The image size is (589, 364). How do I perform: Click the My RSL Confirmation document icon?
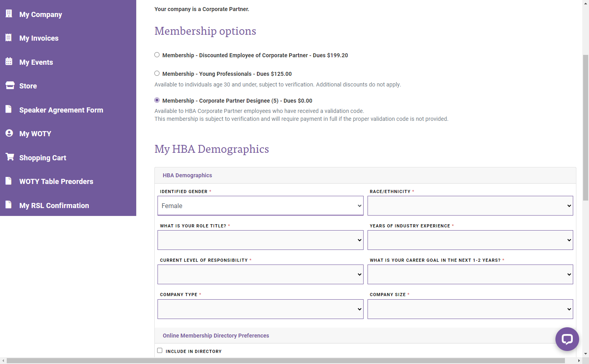[x=9, y=205]
